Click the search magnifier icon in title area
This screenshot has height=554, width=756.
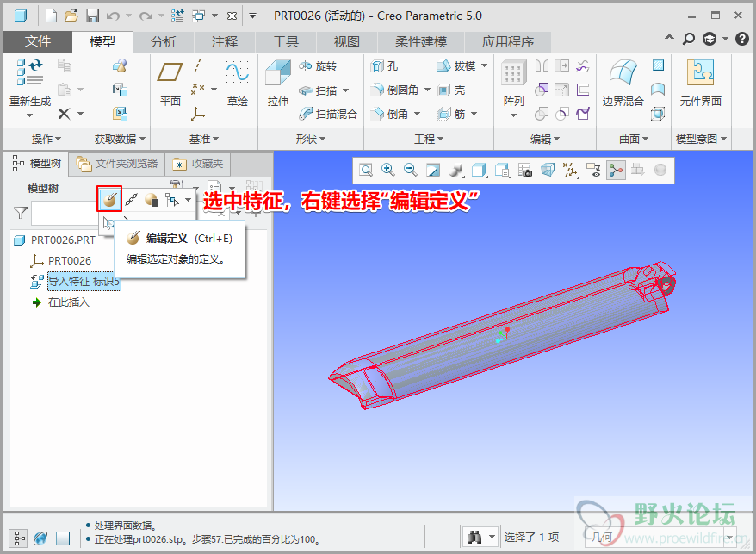tap(689, 39)
